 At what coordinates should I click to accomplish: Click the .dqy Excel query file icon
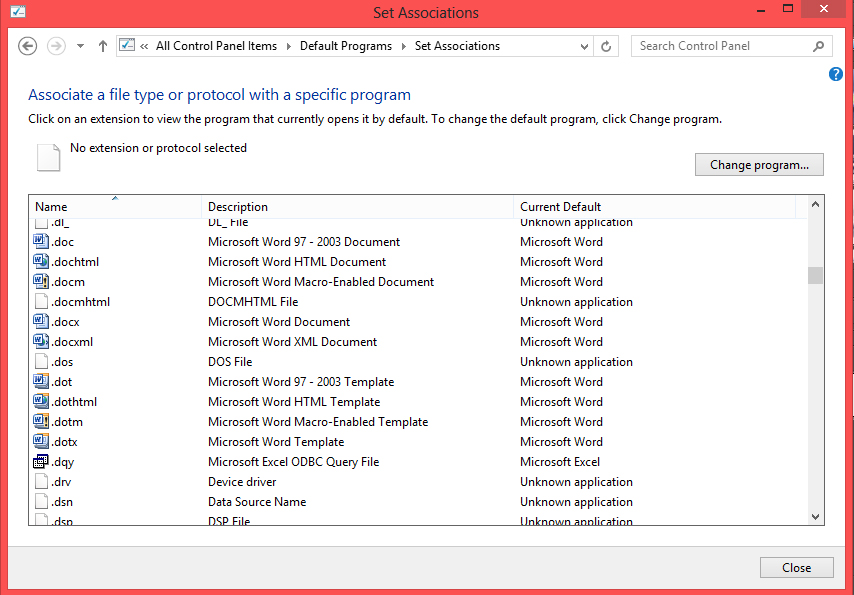coord(41,462)
